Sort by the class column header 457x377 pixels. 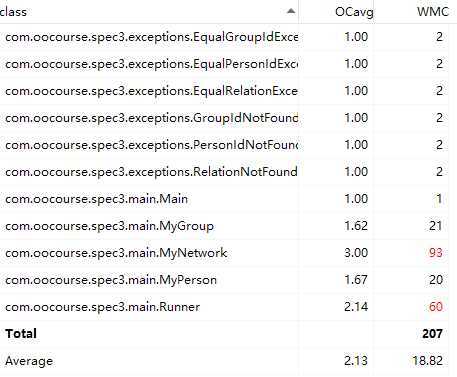click(149, 12)
